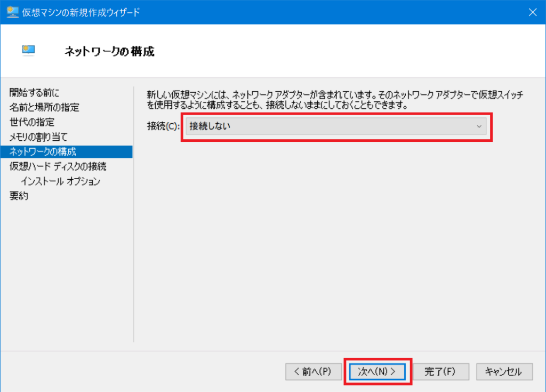Click the ネットワークの構成 page heading

pos(109,51)
